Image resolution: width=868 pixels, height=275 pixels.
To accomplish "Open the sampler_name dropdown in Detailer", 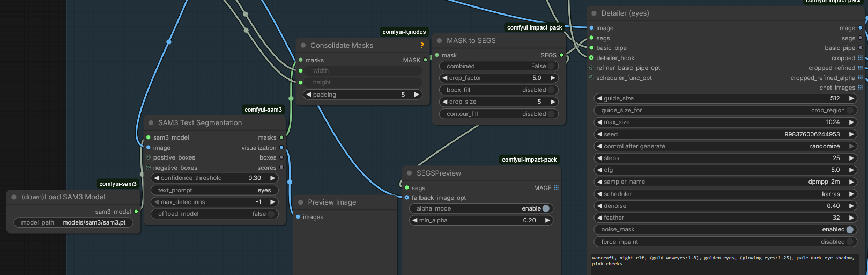I will pos(725,182).
